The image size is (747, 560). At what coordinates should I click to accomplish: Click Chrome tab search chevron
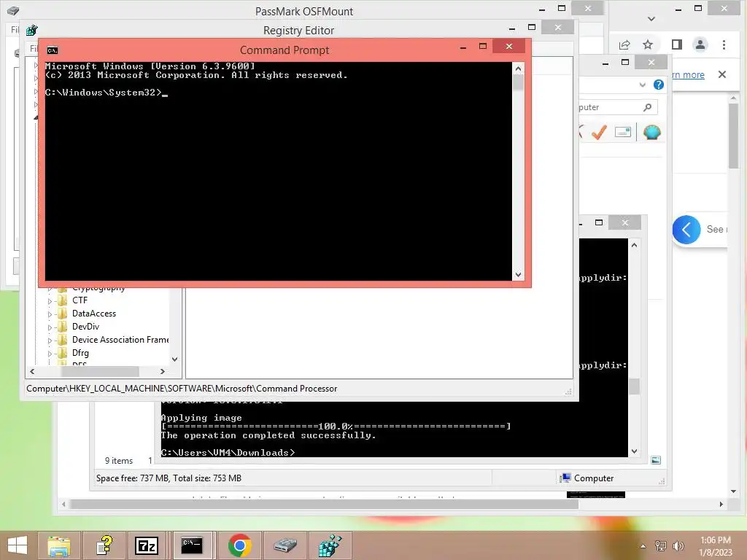(651, 19)
